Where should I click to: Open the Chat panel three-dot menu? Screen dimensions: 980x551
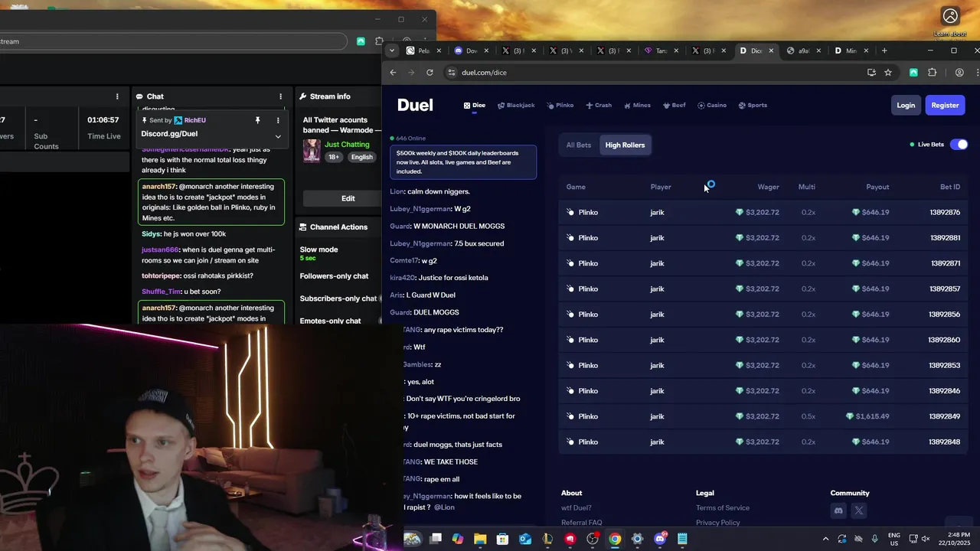tap(280, 96)
